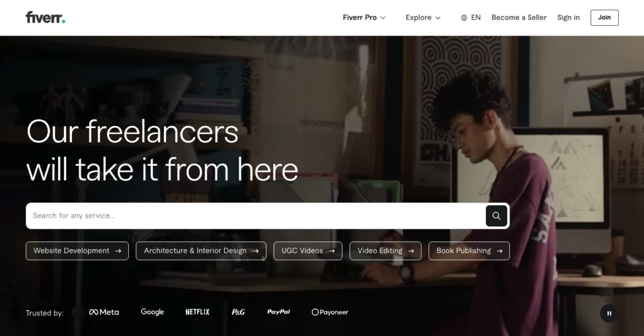
Task: Click the globe language icon
Action: pos(464,17)
